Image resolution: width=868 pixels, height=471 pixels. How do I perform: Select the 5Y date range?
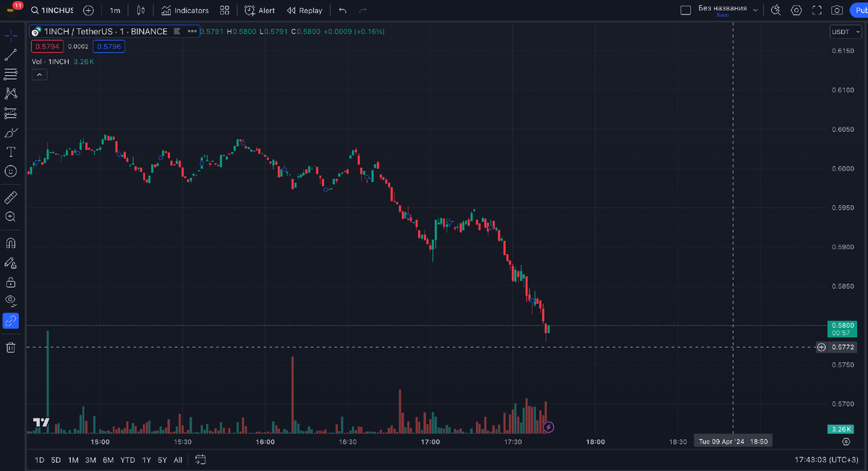point(162,460)
